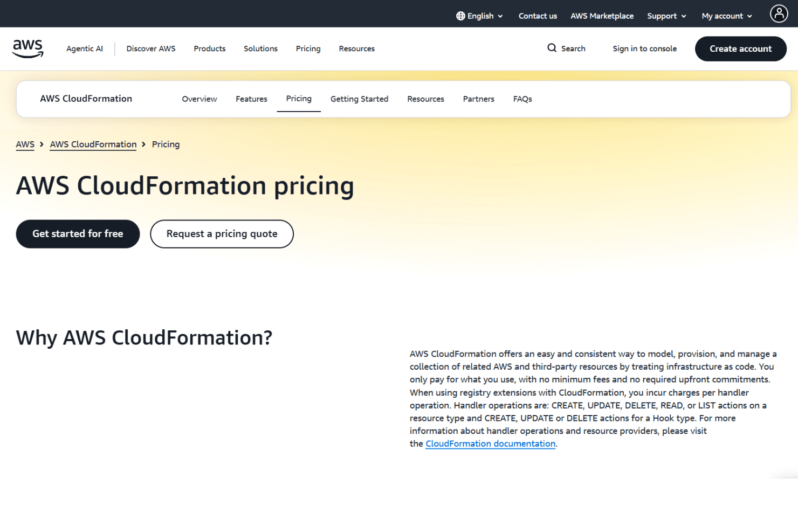Click AWS CloudFormation breadcrumb link
Screen dimensions: 798x532
[x=93, y=144]
